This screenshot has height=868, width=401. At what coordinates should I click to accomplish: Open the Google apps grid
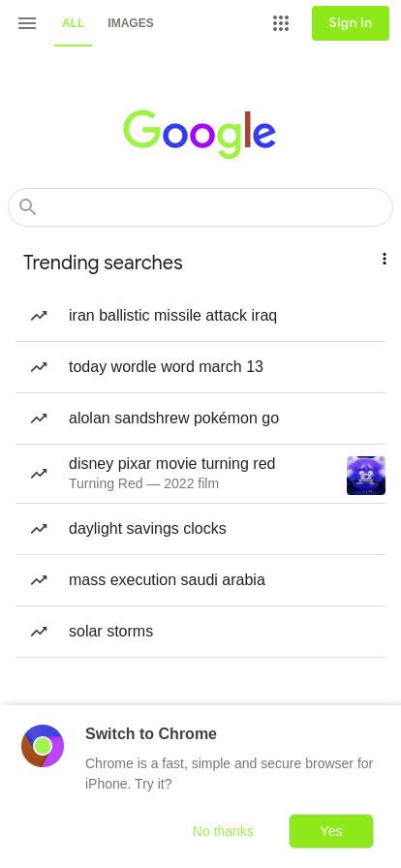pos(281,23)
